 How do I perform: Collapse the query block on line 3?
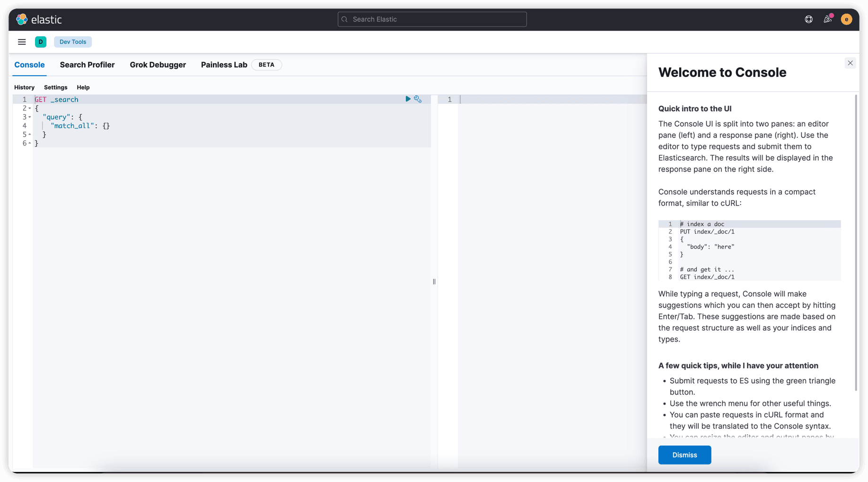29,117
